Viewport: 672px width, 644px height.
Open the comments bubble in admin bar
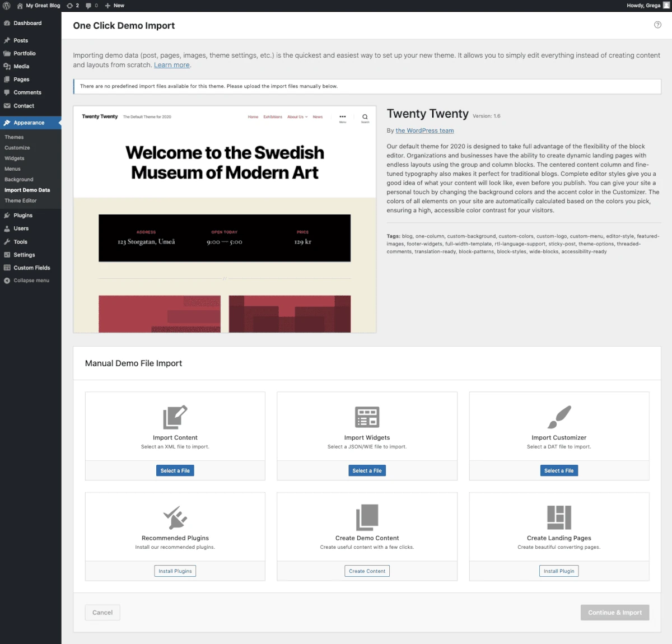click(x=88, y=6)
